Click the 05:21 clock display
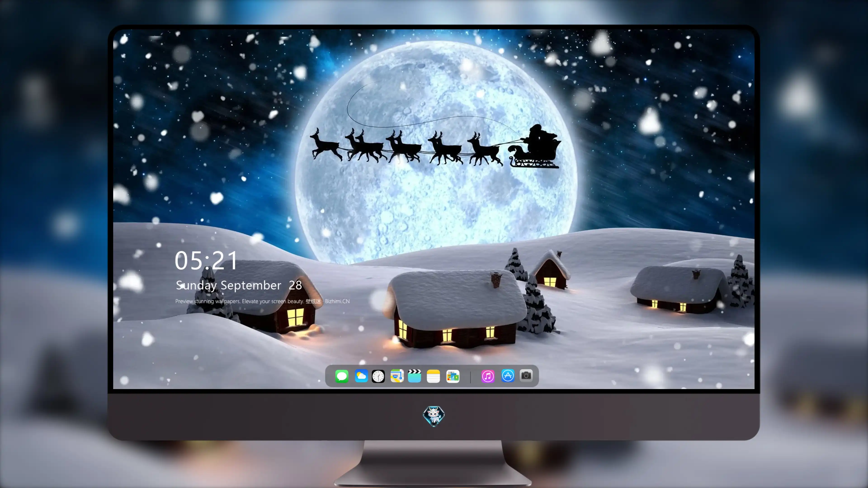Image resolution: width=868 pixels, height=488 pixels. 206,260
